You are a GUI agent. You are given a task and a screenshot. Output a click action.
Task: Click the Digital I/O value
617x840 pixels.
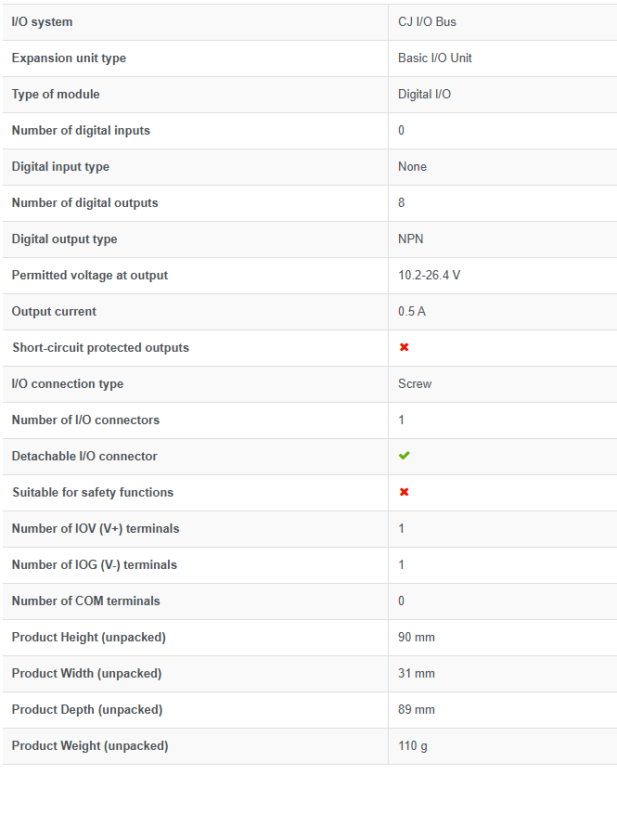(424, 95)
